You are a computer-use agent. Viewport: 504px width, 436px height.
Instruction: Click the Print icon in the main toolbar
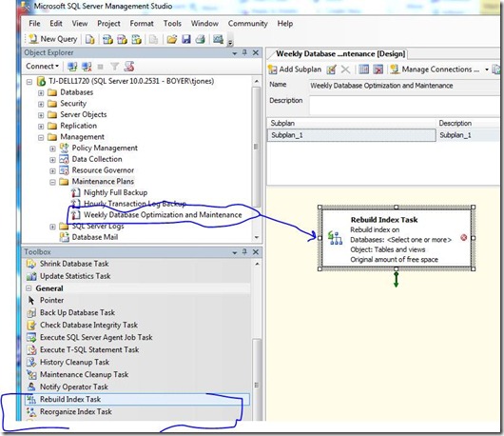(201, 40)
